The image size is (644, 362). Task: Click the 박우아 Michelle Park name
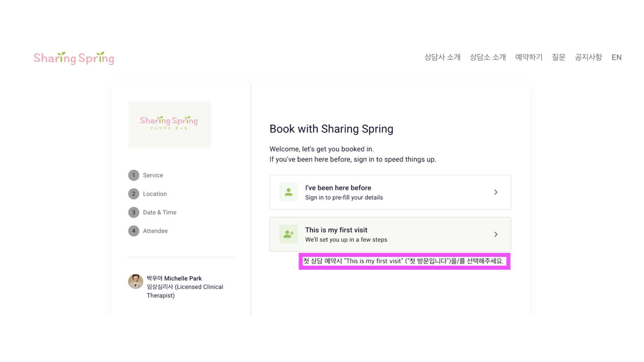[x=174, y=278]
